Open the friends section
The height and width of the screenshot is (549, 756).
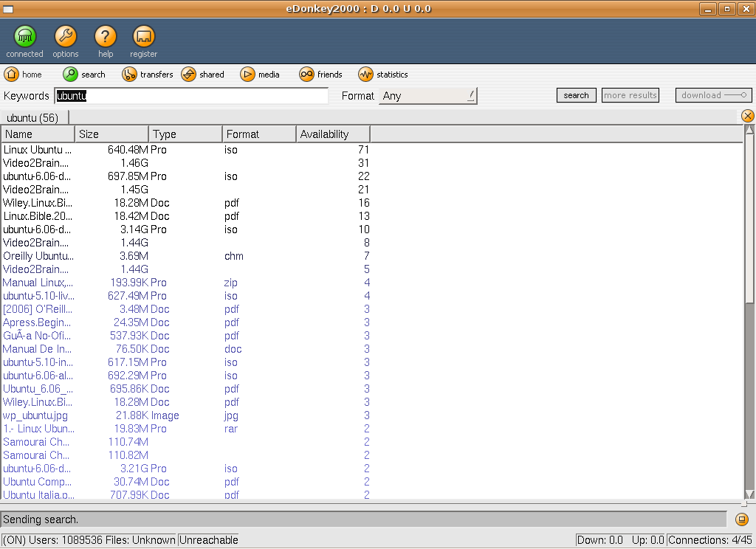(321, 75)
